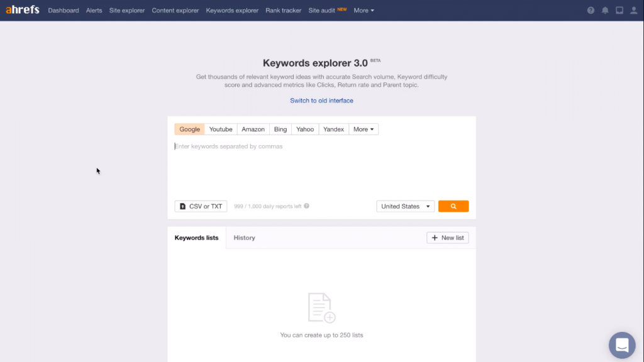
Task: Open the Intercom chat bubble
Action: pyautogui.click(x=622, y=345)
